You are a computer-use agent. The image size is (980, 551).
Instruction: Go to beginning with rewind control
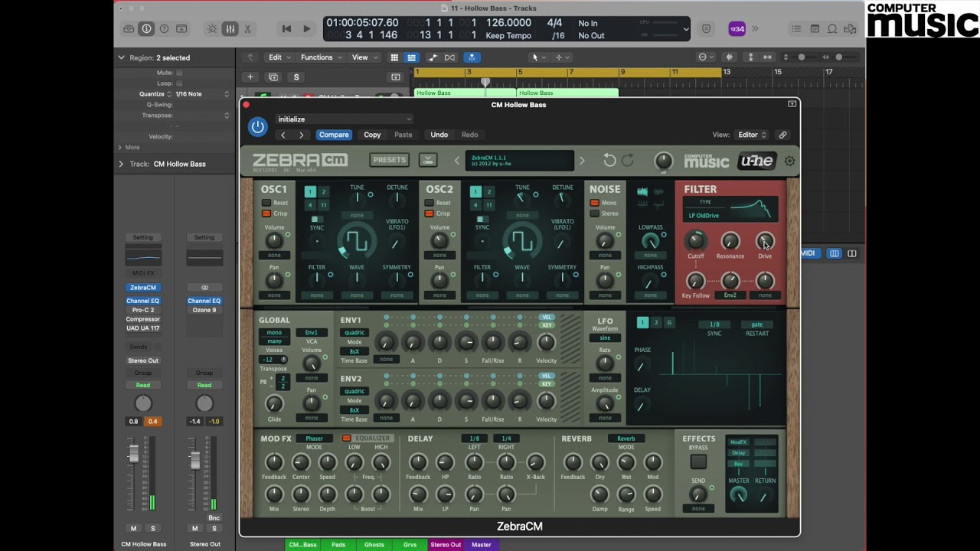click(x=286, y=29)
